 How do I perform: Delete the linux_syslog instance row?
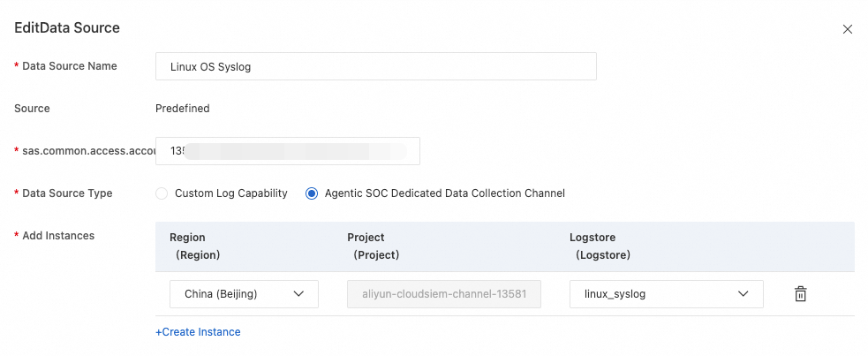tap(800, 294)
